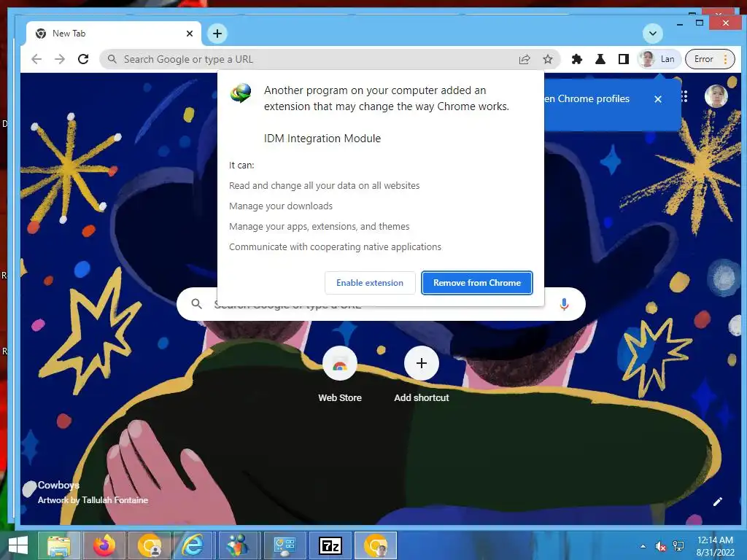The height and width of the screenshot is (560, 747).
Task: Click the active Chrome taskbar button
Action: click(376, 545)
